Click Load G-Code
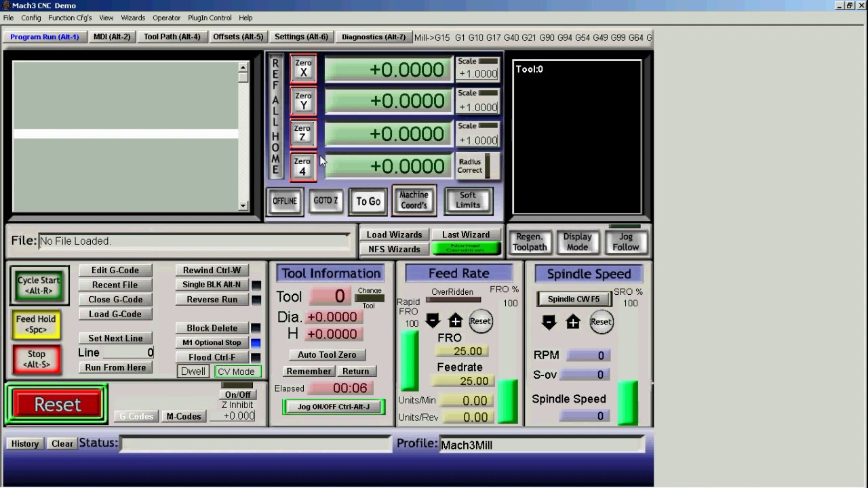The image size is (868, 488). click(x=115, y=314)
